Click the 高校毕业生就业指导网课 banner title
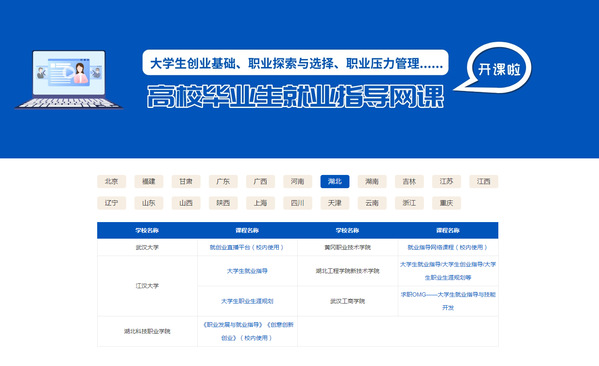This screenshot has height=366, width=599. [295, 96]
